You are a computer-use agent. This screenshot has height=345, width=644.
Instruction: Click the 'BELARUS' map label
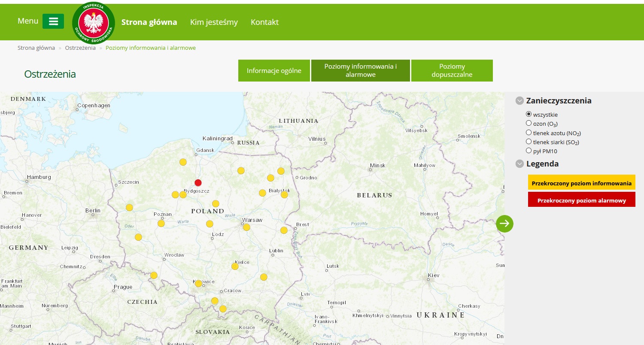(x=375, y=195)
